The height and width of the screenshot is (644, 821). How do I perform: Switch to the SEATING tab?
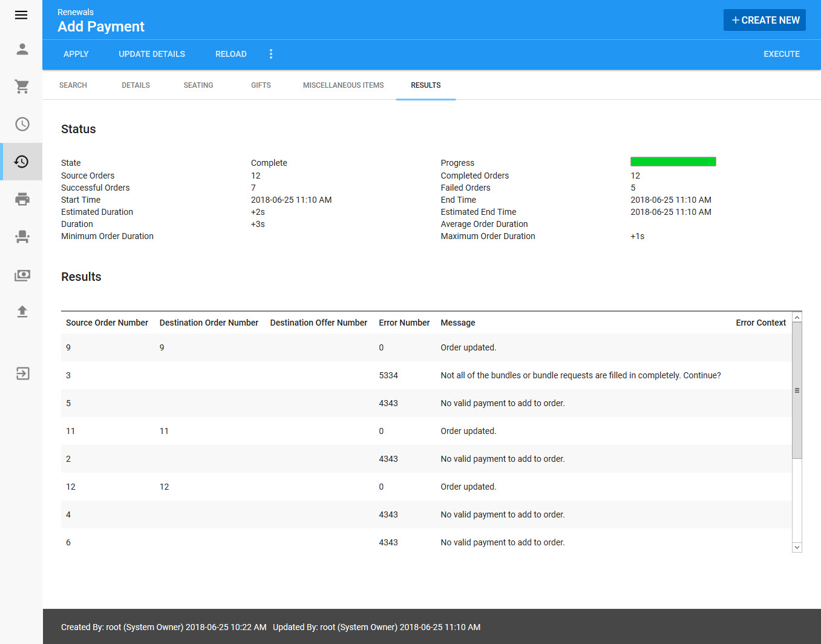coord(198,85)
